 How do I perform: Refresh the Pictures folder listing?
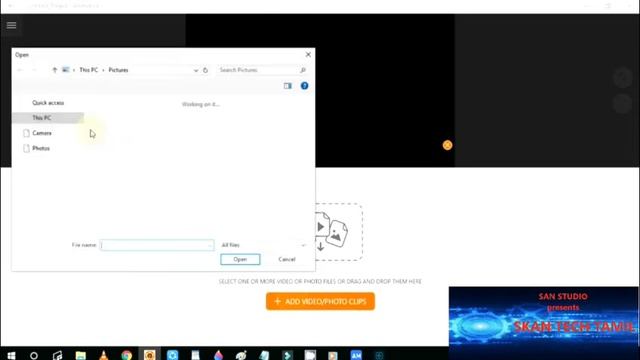point(205,70)
